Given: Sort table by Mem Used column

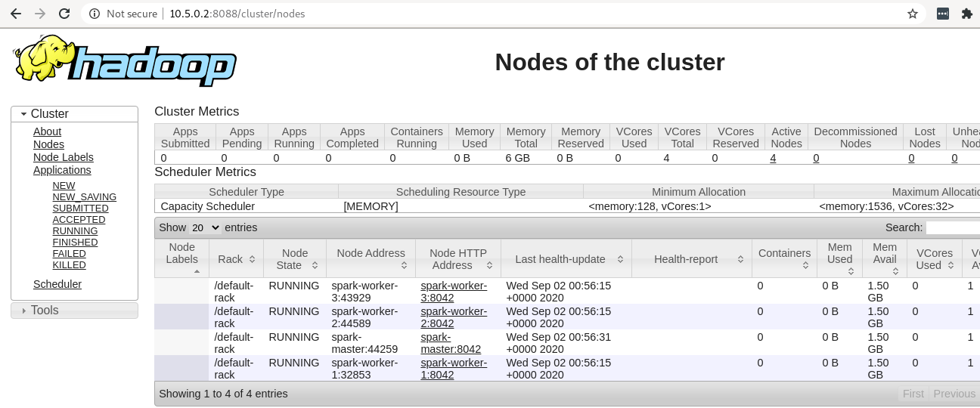Looking at the screenshot, I should [x=840, y=258].
